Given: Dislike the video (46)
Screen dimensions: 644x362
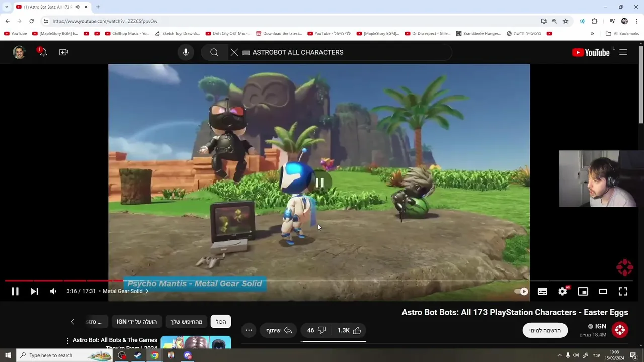Looking at the screenshot, I should point(317,330).
